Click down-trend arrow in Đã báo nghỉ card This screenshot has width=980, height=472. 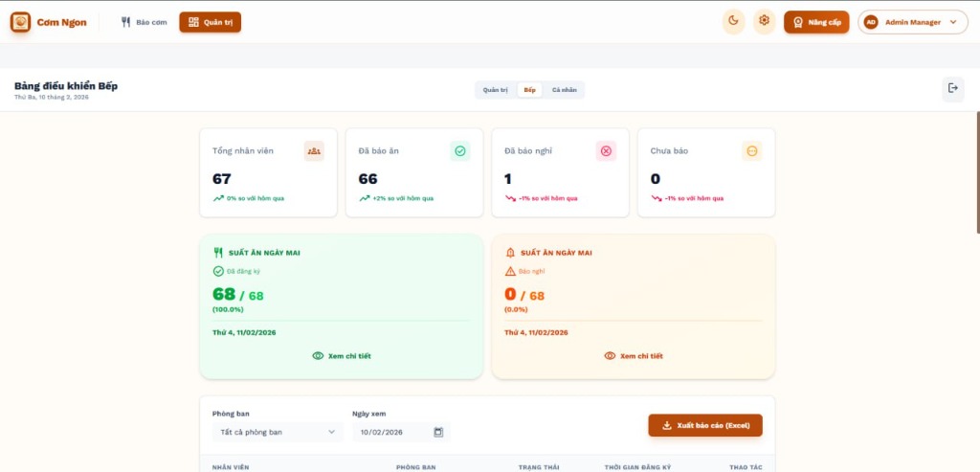click(510, 198)
